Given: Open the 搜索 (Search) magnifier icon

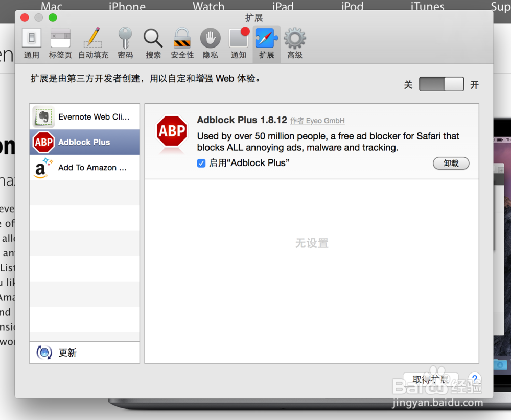Looking at the screenshot, I should point(153,38).
